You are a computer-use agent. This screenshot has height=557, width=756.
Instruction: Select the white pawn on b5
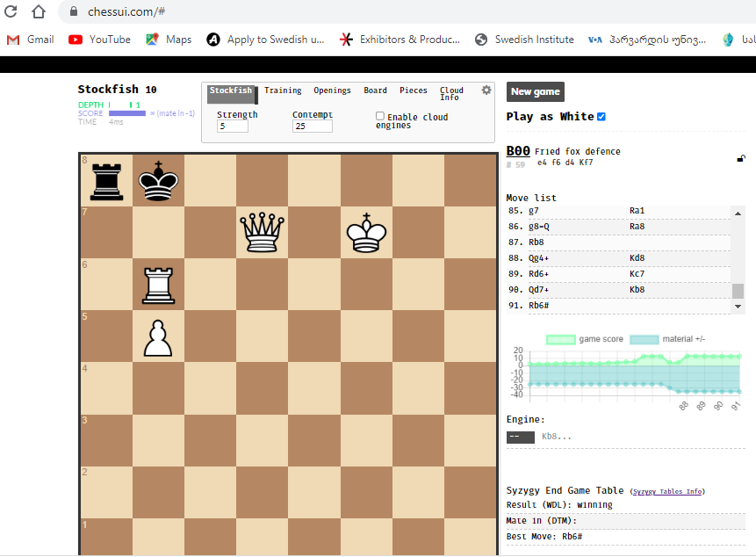click(x=158, y=338)
